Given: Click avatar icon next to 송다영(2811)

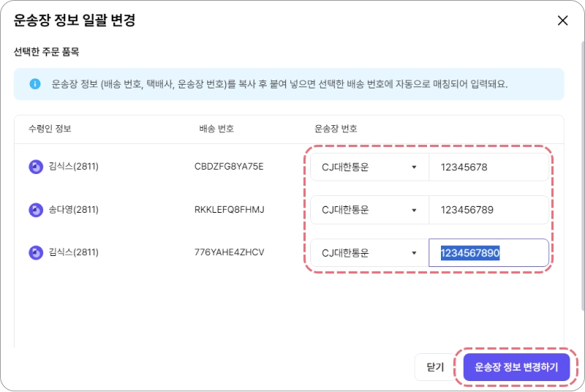Looking at the screenshot, I should (x=36, y=210).
